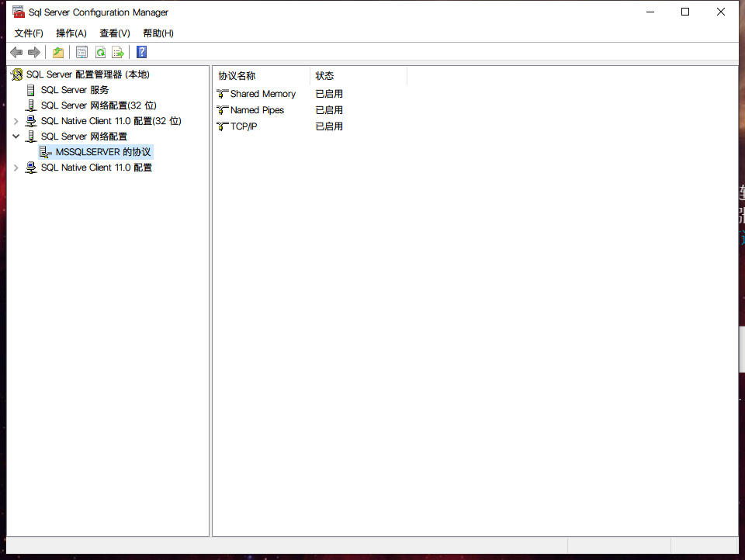The image size is (745, 560).
Task: Expand the SQL Native Client 11.0 配置 node
Action: (16, 168)
